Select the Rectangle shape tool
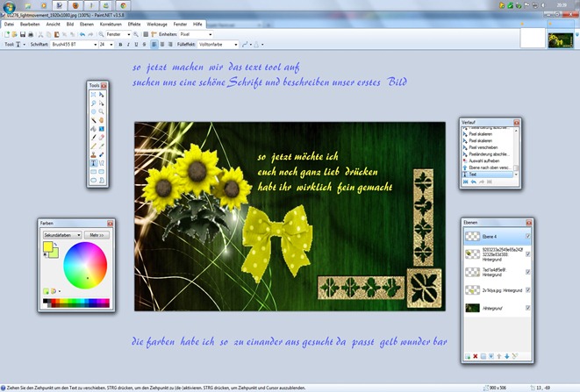 [x=94, y=172]
